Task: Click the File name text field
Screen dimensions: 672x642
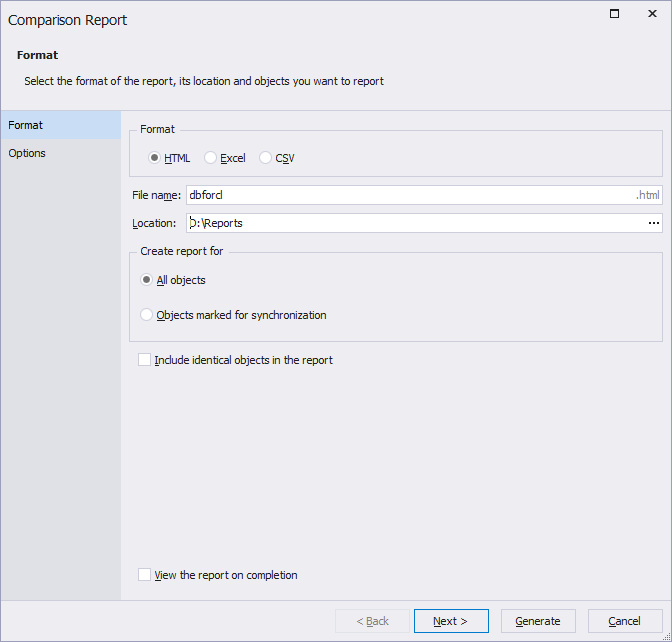Action: [x=400, y=195]
